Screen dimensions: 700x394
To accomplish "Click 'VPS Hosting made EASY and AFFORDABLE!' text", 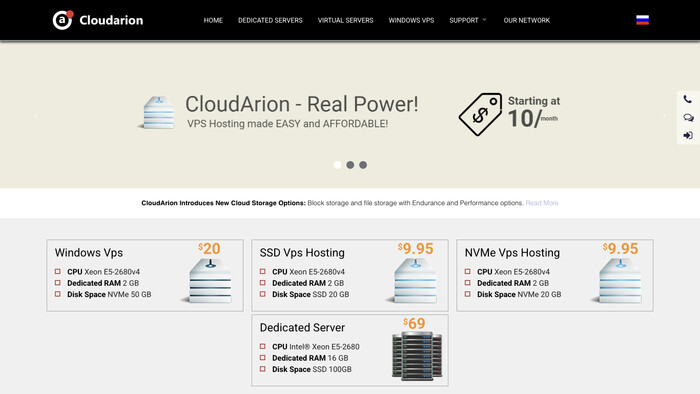I will (288, 124).
